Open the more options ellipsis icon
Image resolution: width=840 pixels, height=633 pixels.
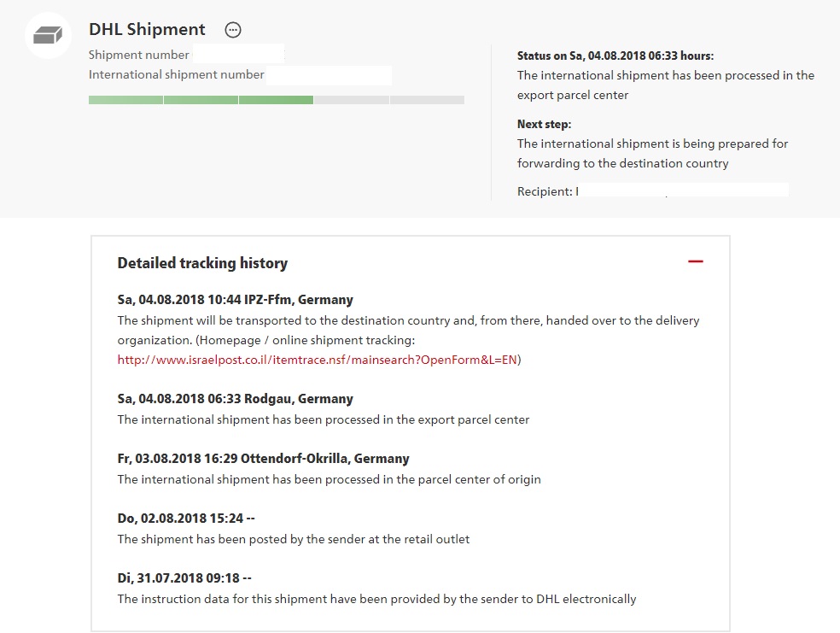tap(233, 30)
